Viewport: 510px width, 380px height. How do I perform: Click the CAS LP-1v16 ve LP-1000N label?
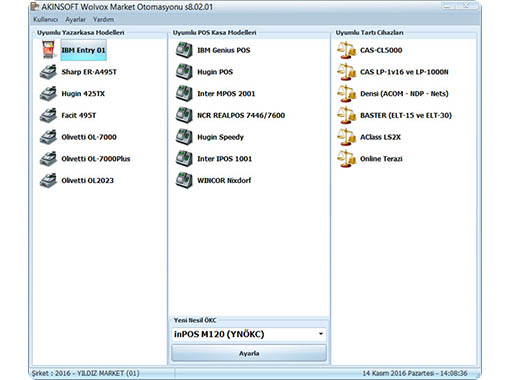(x=404, y=72)
